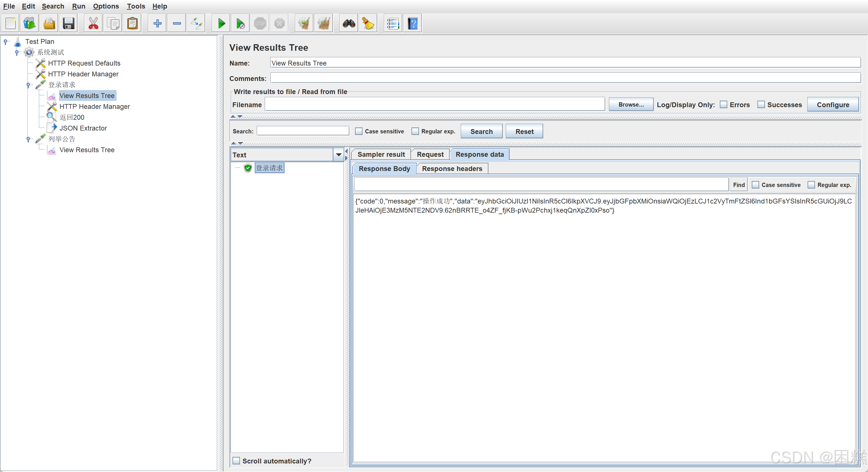Open Help via question mark icon

[x=412, y=23]
